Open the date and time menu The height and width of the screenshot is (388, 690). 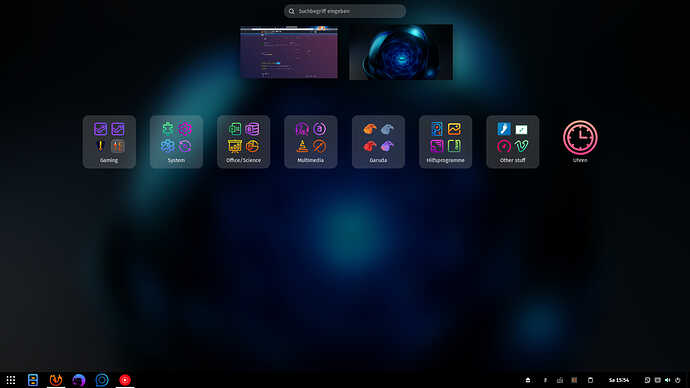pyautogui.click(x=619, y=380)
